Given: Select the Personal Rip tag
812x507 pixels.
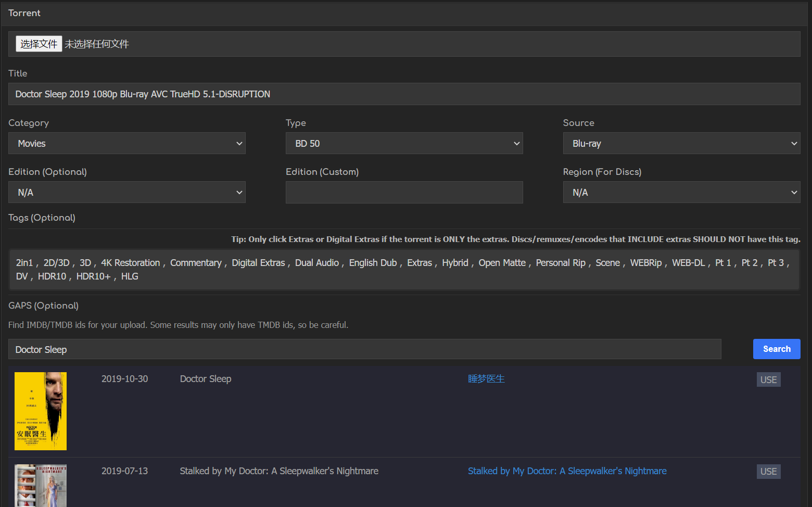Looking at the screenshot, I should [x=561, y=263].
